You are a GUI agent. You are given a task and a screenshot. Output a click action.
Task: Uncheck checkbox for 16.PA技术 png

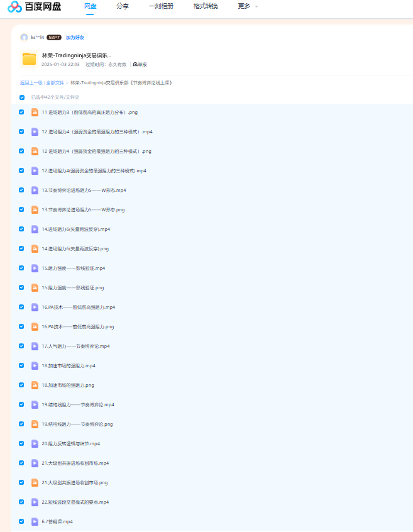click(x=21, y=326)
